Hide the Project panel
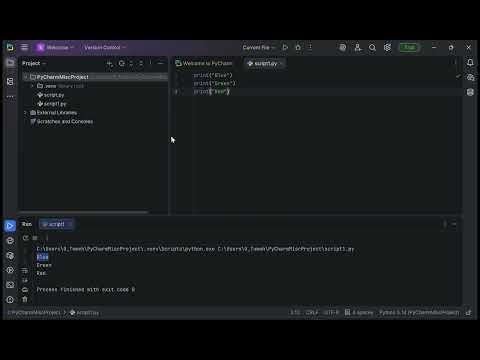Screen dimensions: 480x360 [x=160, y=63]
